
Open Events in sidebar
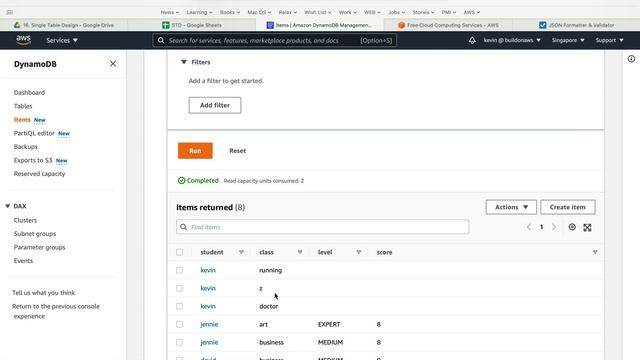tap(23, 260)
